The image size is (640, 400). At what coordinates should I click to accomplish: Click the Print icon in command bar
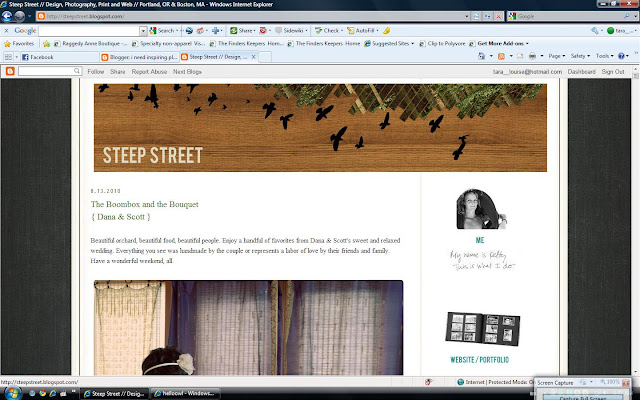pyautogui.click(x=532, y=56)
